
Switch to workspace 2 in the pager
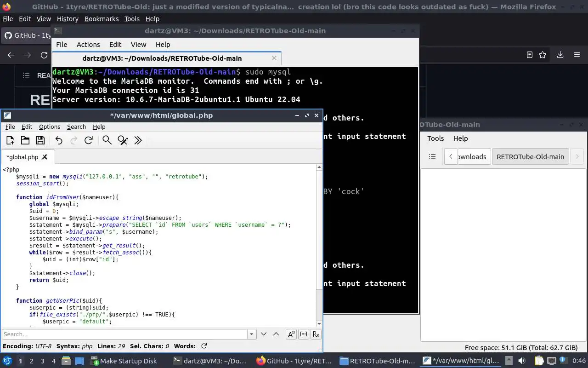pyautogui.click(x=31, y=361)
